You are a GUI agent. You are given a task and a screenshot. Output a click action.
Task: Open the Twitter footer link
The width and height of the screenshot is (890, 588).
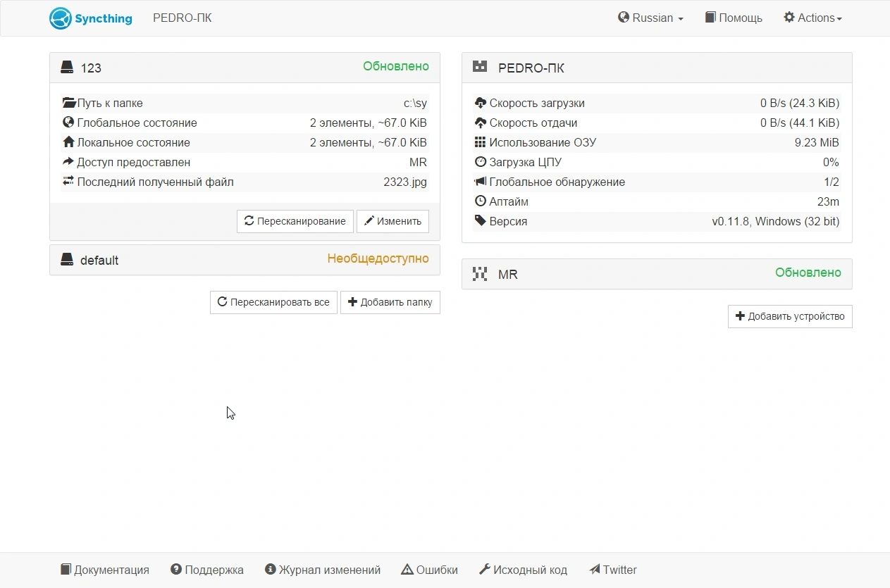pyautogui.click(x=613, y=570)
